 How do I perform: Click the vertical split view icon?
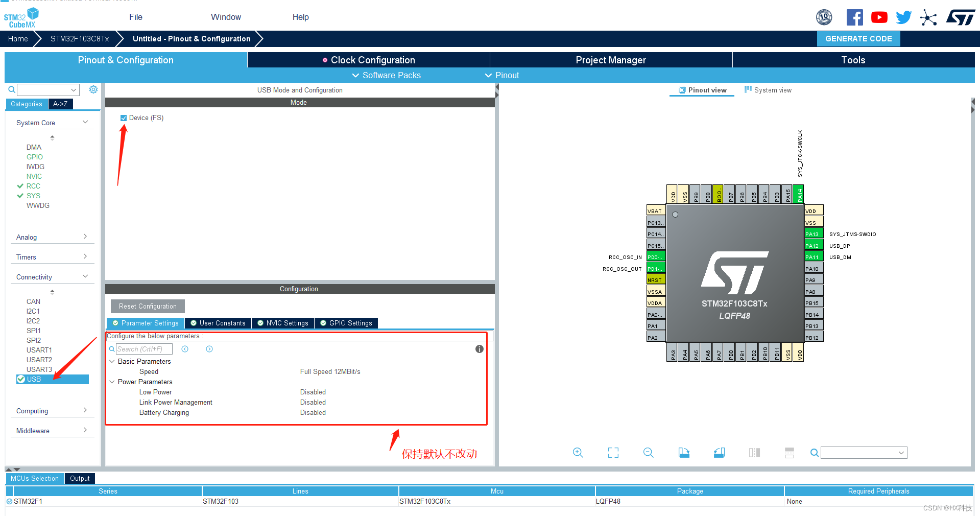754,453
